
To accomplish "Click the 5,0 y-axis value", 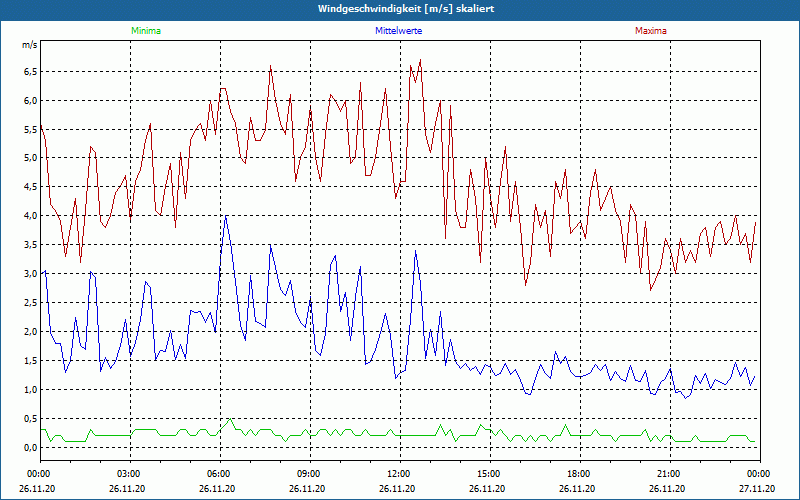I will (x=31, y=158).
